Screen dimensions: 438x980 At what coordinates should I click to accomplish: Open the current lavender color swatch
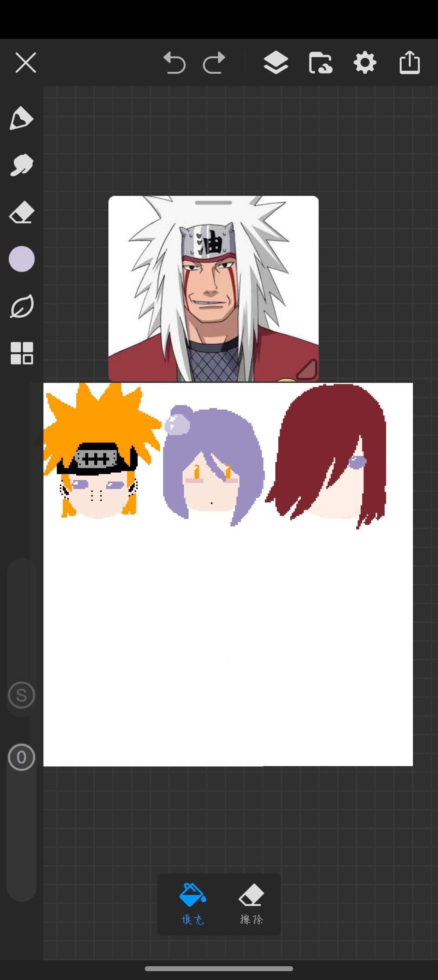coord(22,259)
